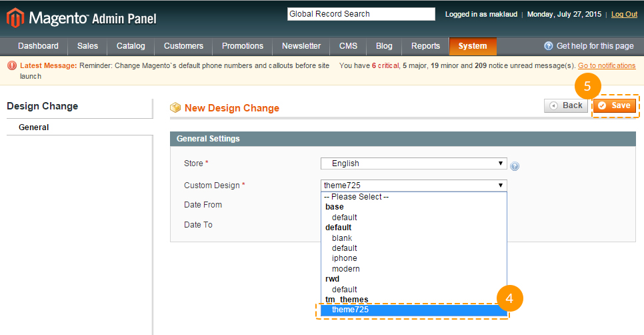Click the date 'Monday, July 27, 2015'
The width and height of the screenshot is (644, 335).
click(x=564, y=15)
